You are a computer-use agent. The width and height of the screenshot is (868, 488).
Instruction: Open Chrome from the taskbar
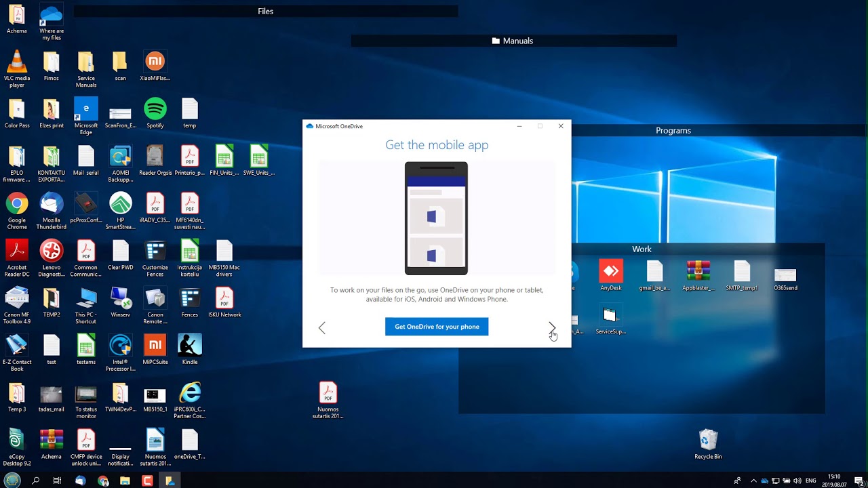(x=103, y=481)
